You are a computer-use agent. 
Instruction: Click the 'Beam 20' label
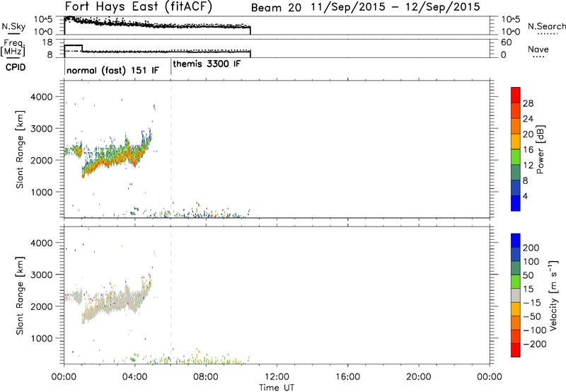point(276,8)
